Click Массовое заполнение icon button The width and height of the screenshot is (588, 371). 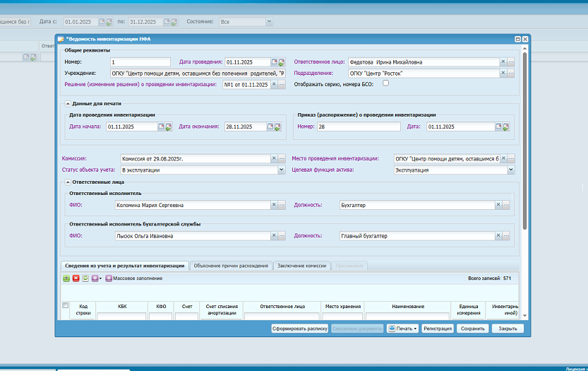[x=109, y=278]
